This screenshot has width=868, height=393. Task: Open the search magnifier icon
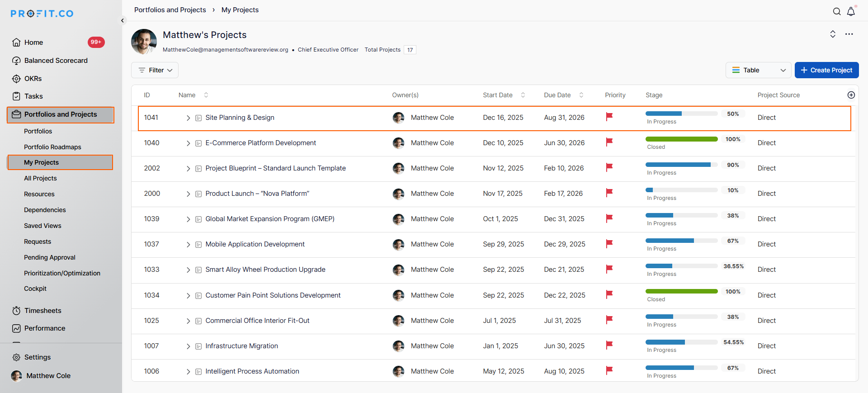point(837,12)
